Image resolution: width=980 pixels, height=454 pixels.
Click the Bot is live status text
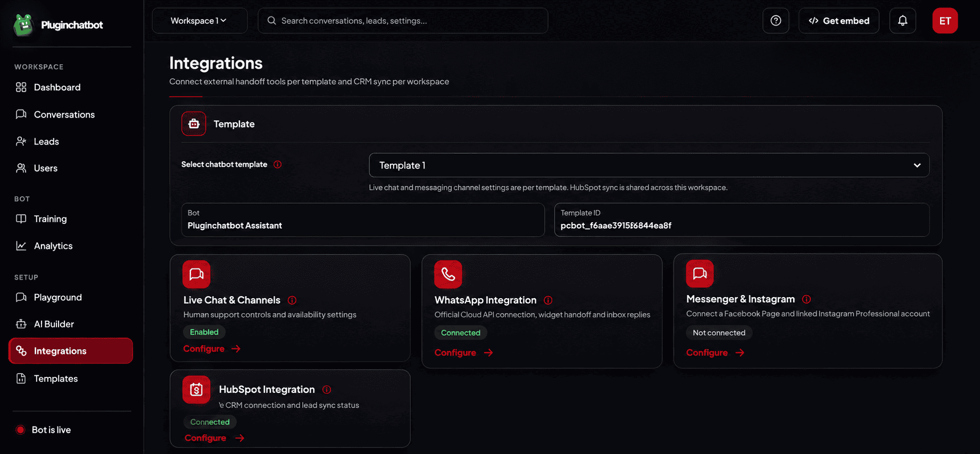(52, 430)
